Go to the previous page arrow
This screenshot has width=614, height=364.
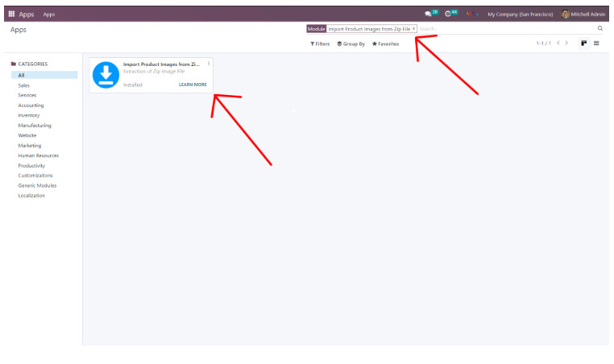pos(558,43)
